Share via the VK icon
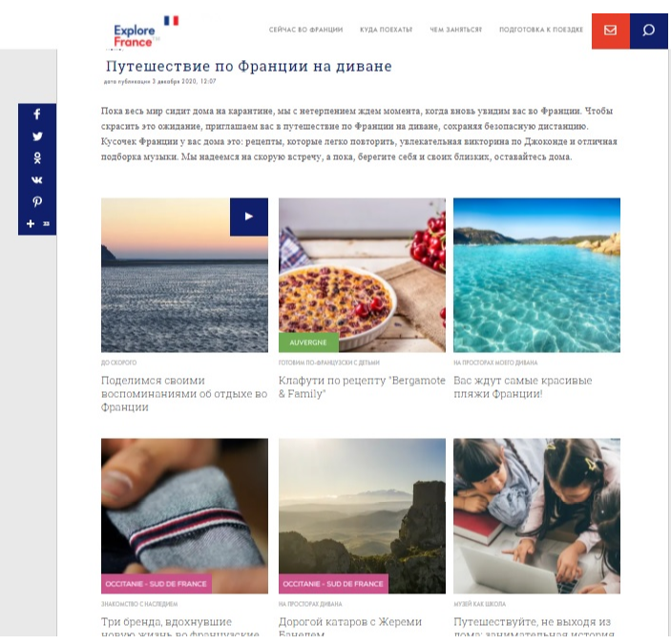 [x=37, y=179]
